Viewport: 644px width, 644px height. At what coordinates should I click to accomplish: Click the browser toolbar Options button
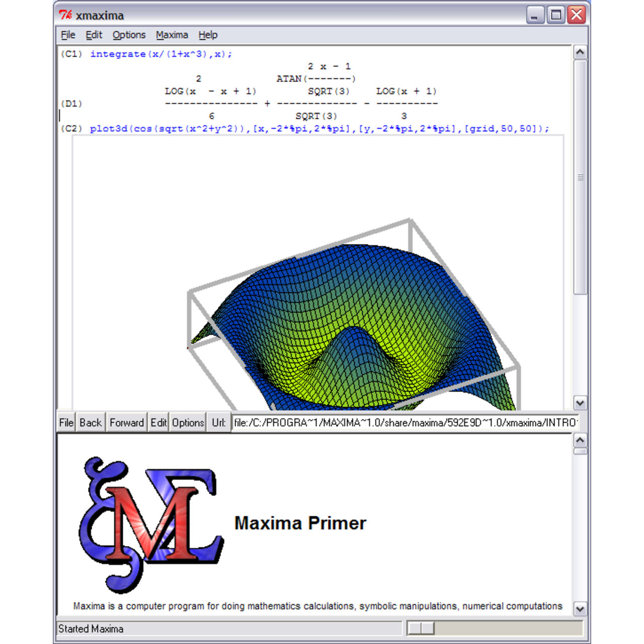pyautogui.click(x=188, y=423)
